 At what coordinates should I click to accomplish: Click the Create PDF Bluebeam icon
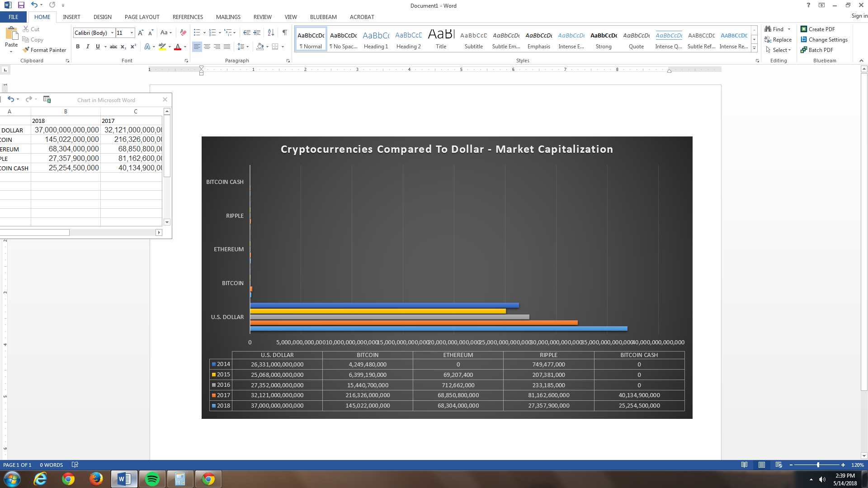(x=804, y=29)
